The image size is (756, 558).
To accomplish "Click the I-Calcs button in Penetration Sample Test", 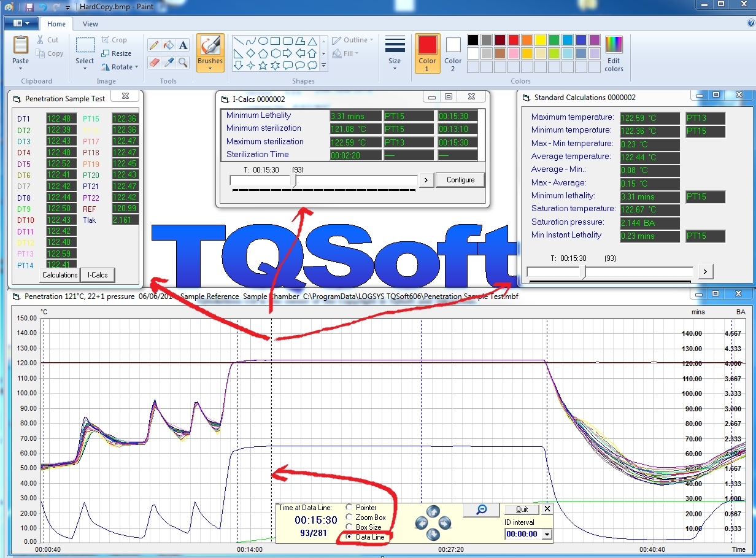I will pyautogui.click(x=98, y=275).
